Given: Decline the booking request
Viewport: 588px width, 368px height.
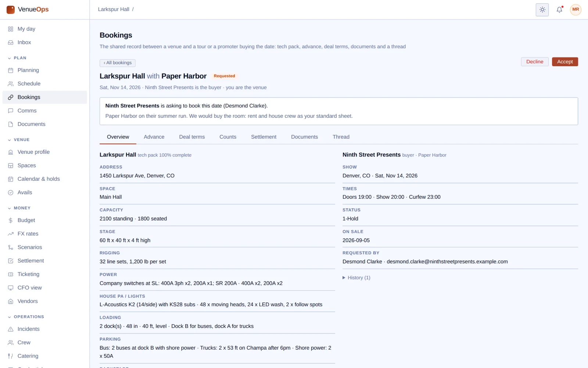Looking at the screenshot, I should (535, 62).
